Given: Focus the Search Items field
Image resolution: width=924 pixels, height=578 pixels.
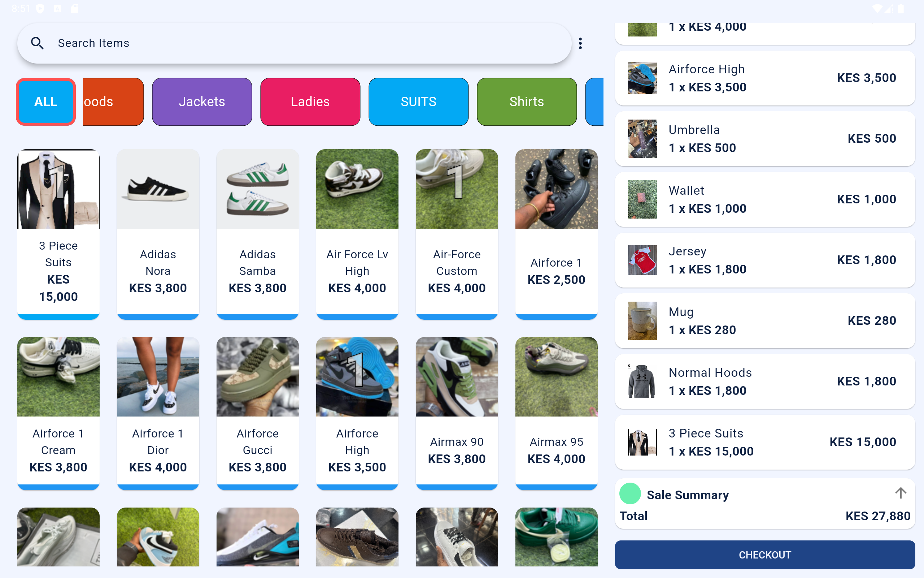Looking at the screenshot, I should pyautogui.click(x=294, y=43).
